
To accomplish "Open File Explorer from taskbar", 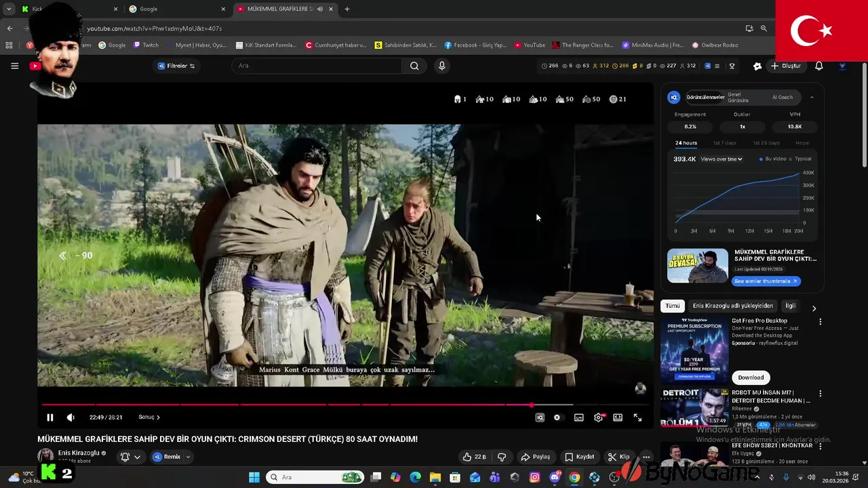I will click(x=435, y=477).
